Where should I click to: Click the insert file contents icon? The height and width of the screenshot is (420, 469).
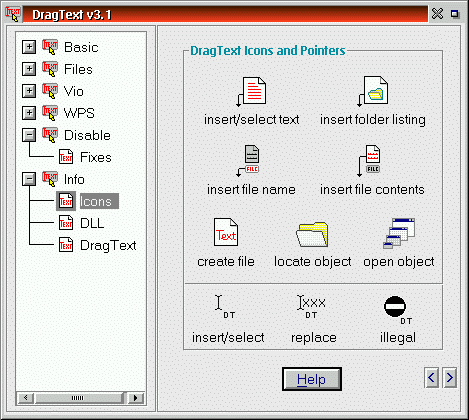click(369, 161)
